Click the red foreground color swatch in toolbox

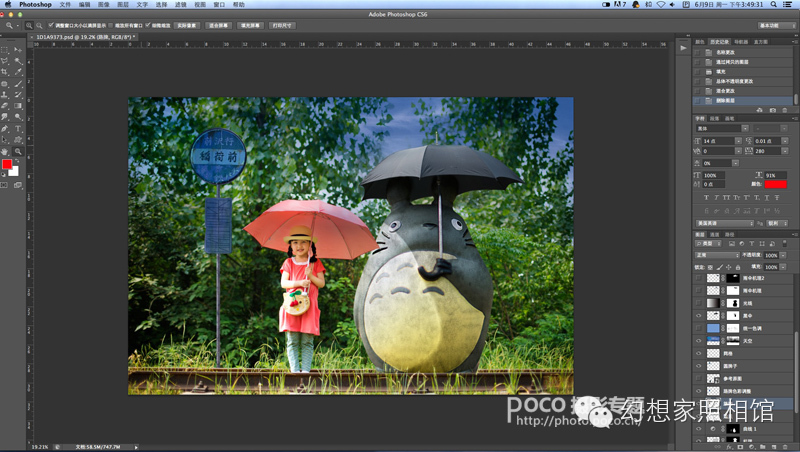pyautogui.click(x=6, y=164)
